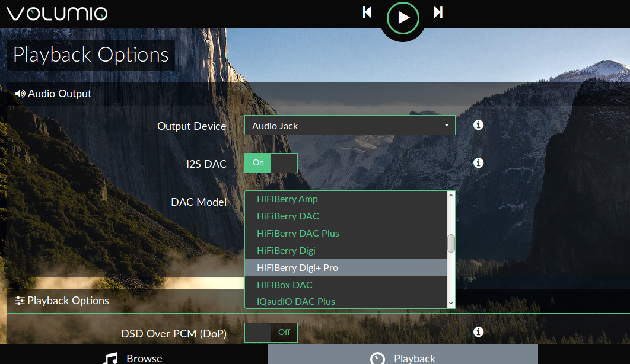Screen dimensions: 630x364
Task: Pick HiFiBerry Digi+ Pro model
Action: click(x=346, y=268)
